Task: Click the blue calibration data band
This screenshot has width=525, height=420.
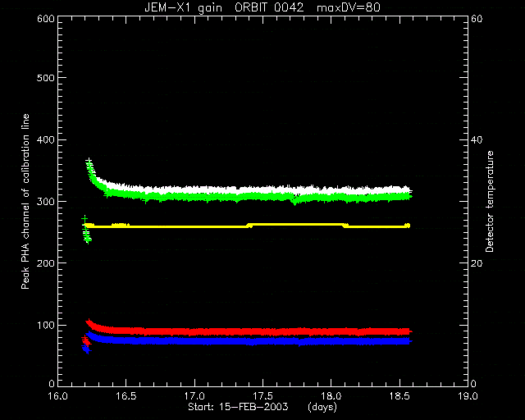Action: click(x=248, y=341)
